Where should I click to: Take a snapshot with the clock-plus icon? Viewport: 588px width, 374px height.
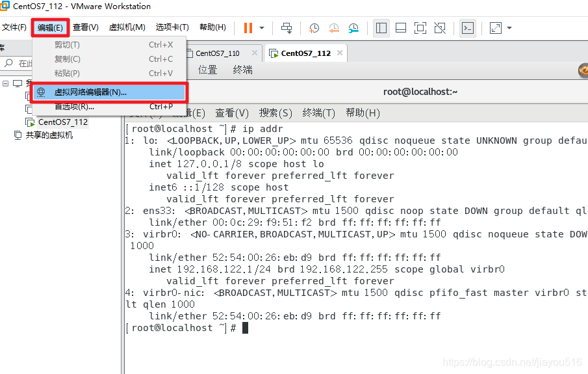pos(314,28)
